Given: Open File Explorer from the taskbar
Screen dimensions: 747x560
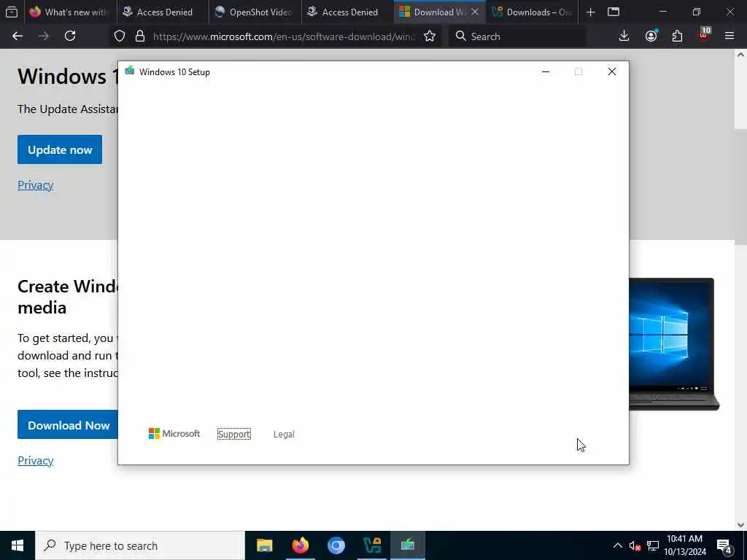Looking at the screenshot, I should [x=264, y=545].
